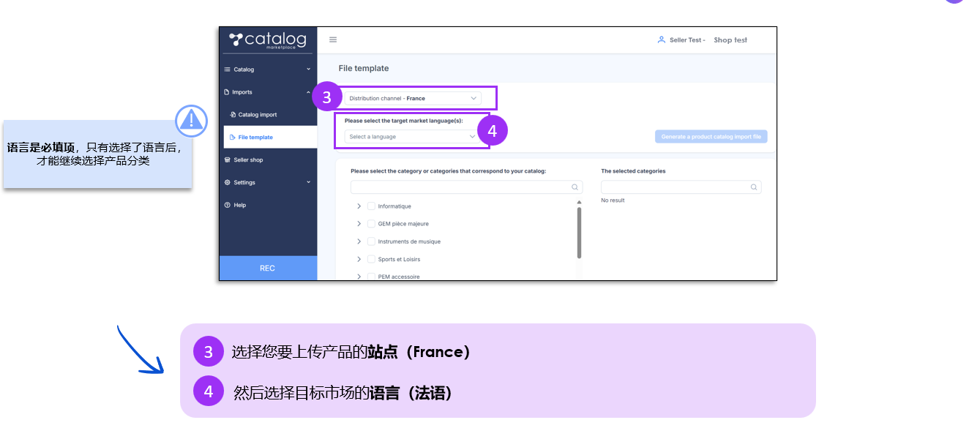Image resolution: width=980 pixels, height=439 pixels.
Task: Open the Catalog import menu item
Action: pyautogui.click(x=257, y=115)
